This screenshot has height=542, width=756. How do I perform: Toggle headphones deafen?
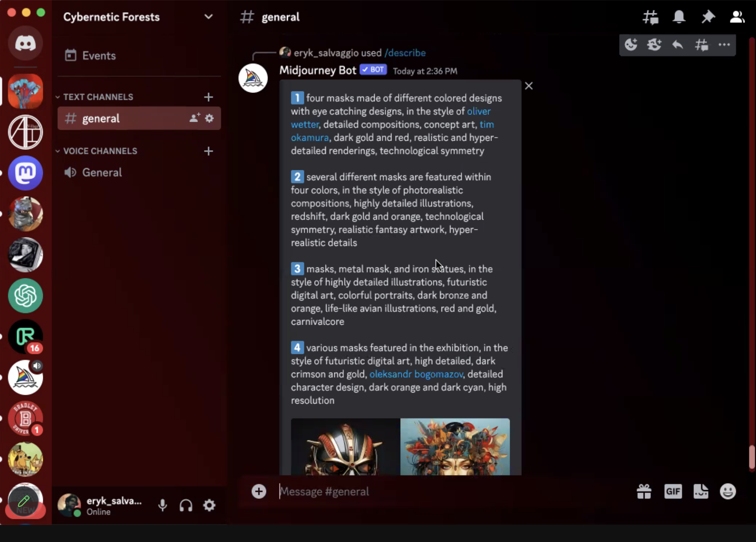186,505
